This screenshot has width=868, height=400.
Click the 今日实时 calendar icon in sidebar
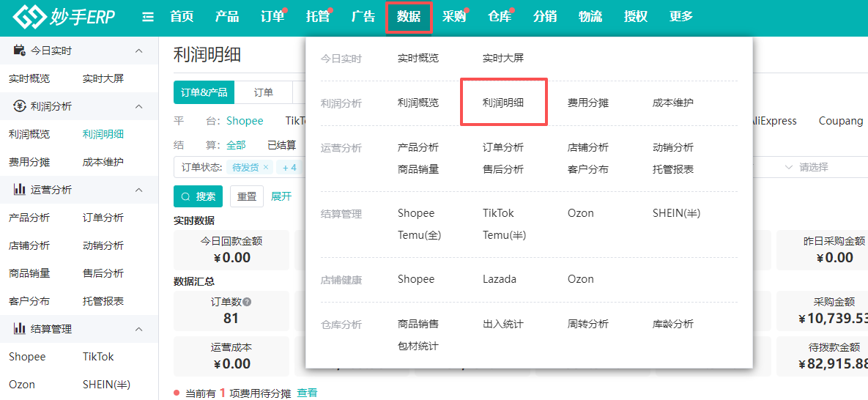(x=19, y=51)
